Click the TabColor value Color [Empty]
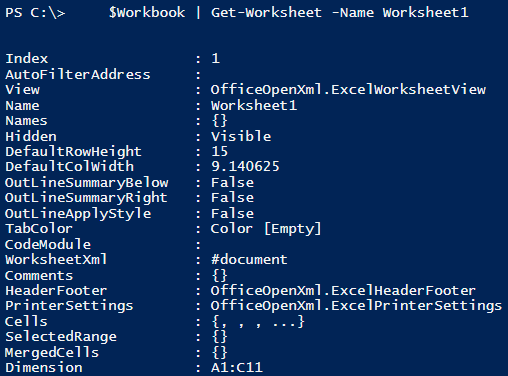Image resolution: width=508 pixels, height=376 pixels. click(x=266, y=229)
